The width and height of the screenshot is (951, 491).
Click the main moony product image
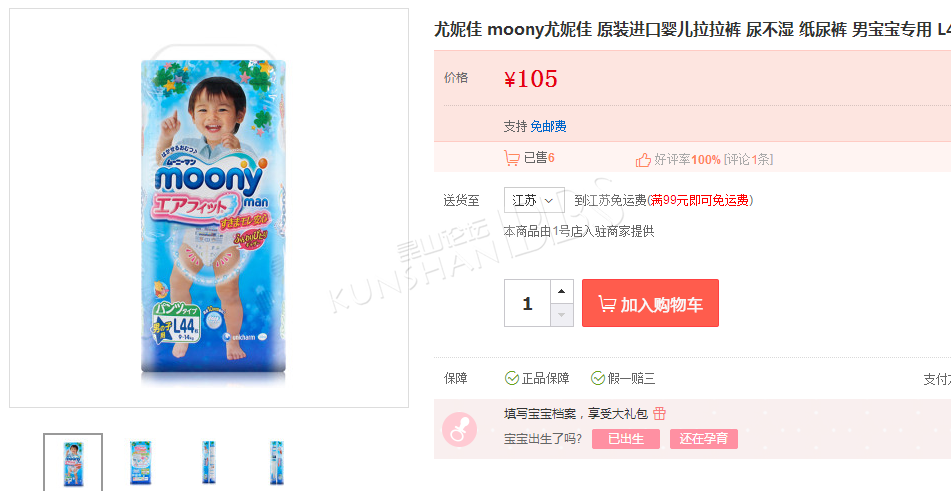(209, 208)
